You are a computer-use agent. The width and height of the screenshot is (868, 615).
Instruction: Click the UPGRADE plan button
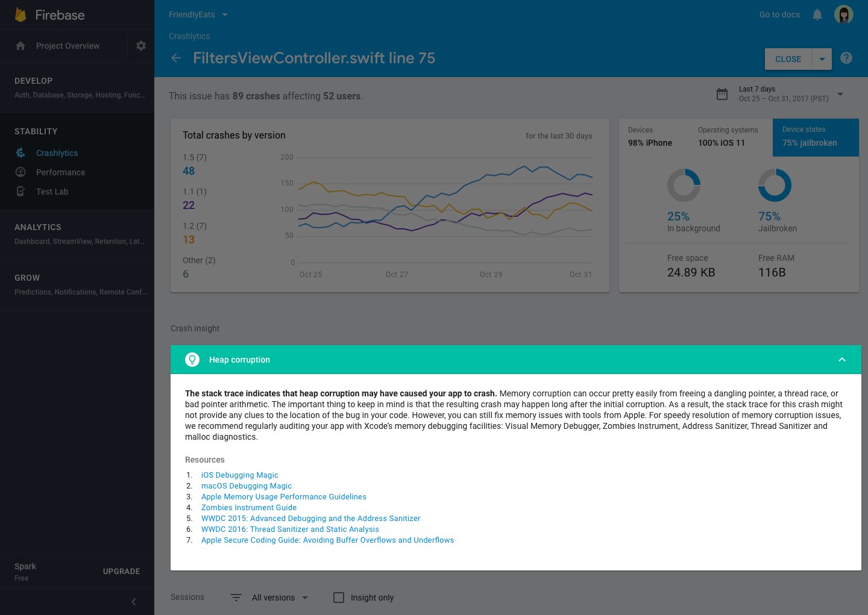(x=121, y=571)
